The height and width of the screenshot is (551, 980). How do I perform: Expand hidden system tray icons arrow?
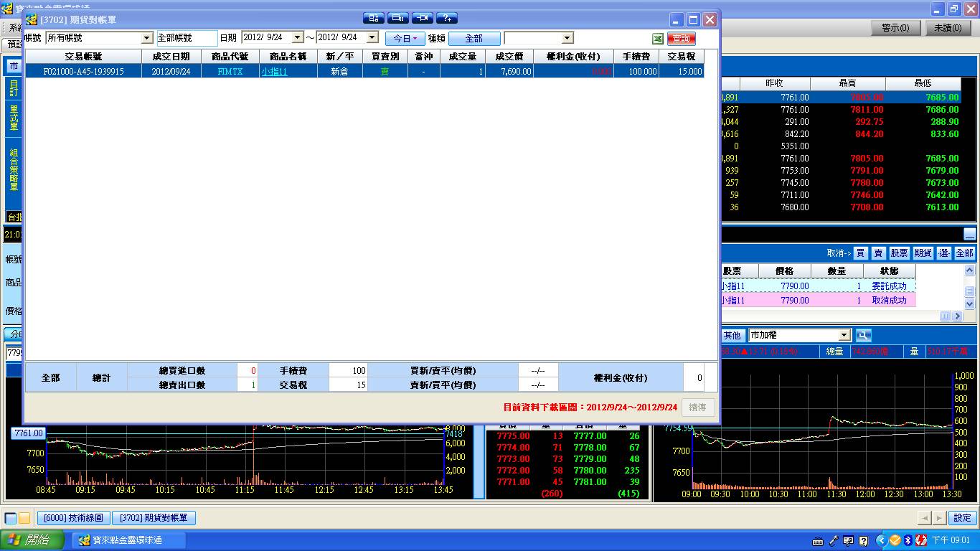point(881,540)
